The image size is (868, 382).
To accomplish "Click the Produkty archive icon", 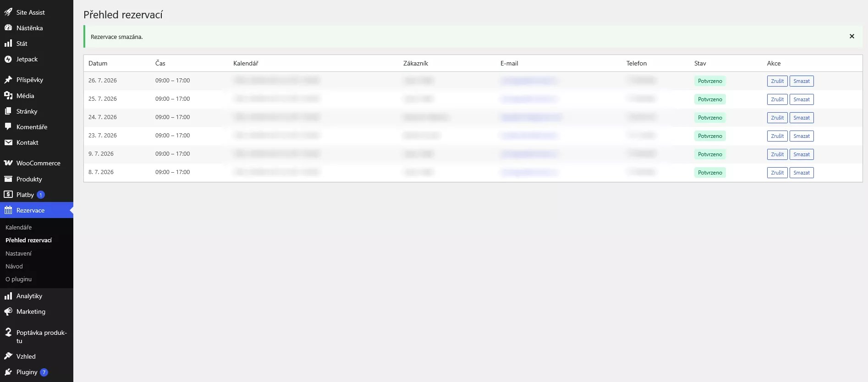I will (8, 179).
